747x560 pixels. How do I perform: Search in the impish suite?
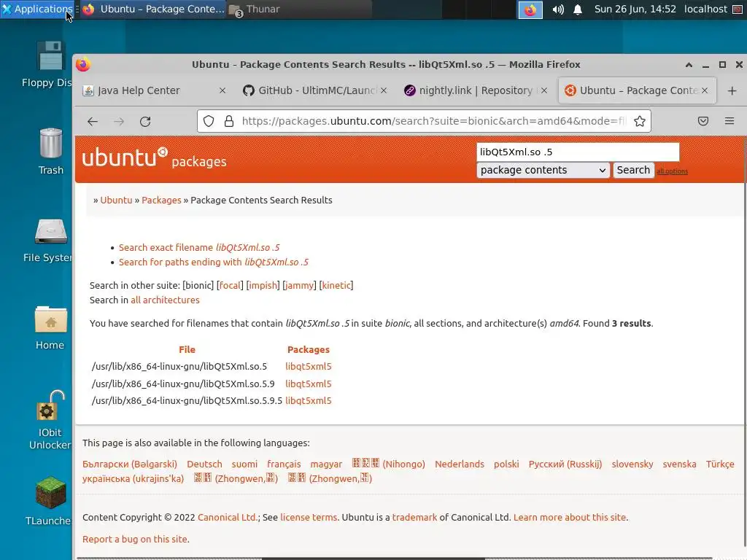(263, 285)
